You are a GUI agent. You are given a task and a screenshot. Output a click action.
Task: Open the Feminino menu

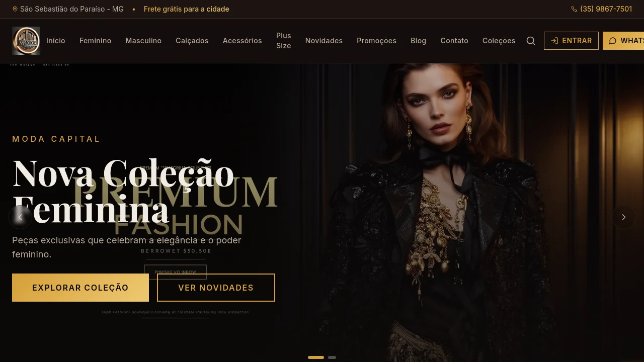tap(95, 41)
